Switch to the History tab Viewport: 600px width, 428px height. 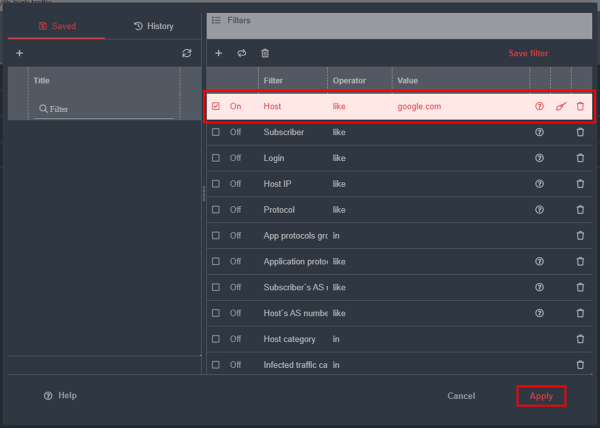pyautogui.click(x=153, y=26)
